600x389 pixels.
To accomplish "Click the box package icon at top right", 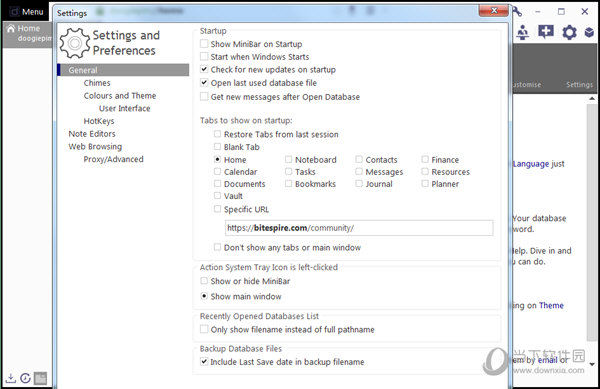I will tap(589, 33).
